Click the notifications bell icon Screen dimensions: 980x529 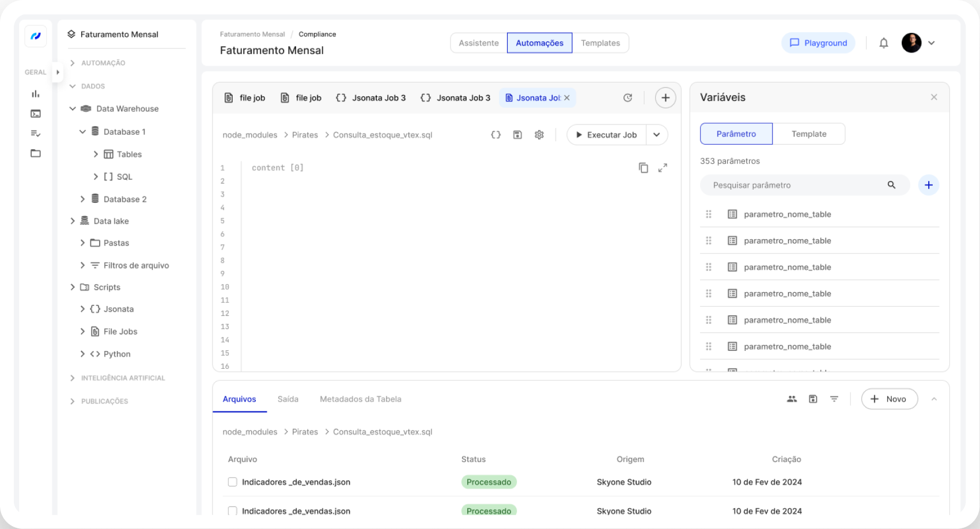[883, 43]
